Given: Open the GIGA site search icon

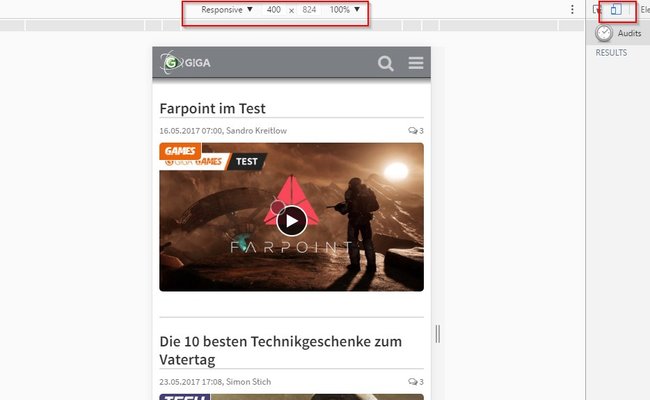Looking at the screenshot, I should pos(386,63).
